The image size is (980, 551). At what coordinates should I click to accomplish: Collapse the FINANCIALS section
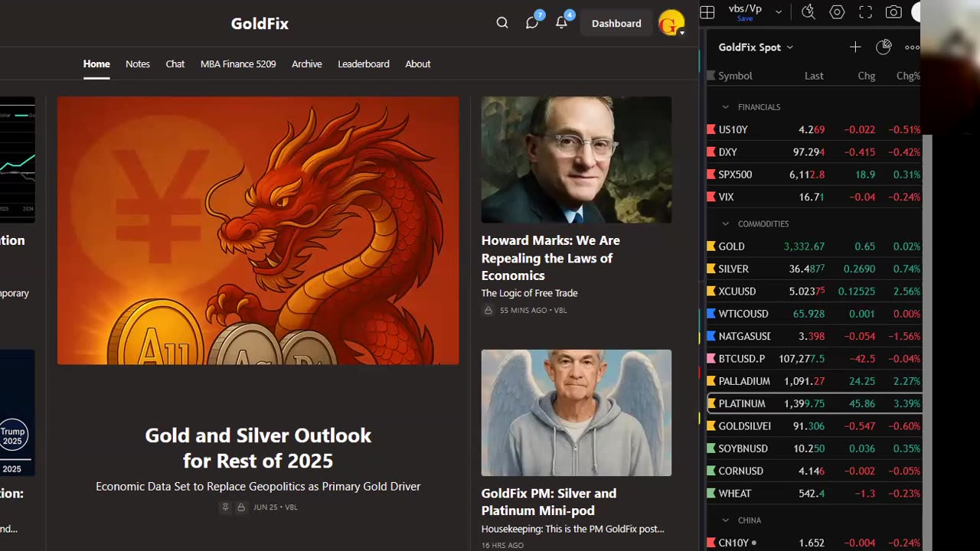(x=725, y=107)
